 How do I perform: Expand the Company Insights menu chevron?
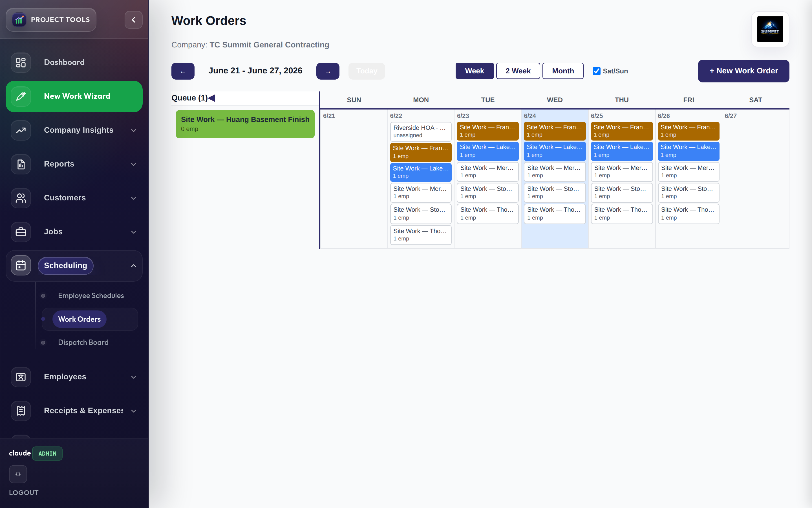[x=134, y=130]
